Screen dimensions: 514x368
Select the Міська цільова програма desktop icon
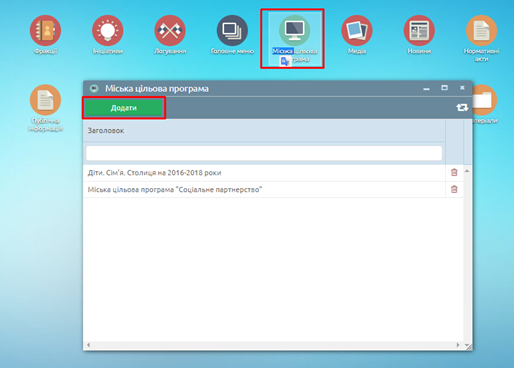point(294,31)
